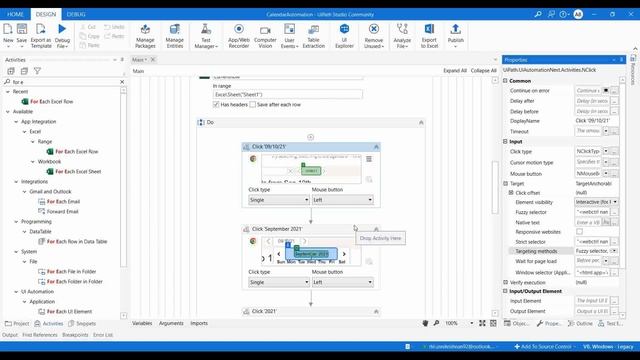Create a New file from the ribbon

click(8, 35)
